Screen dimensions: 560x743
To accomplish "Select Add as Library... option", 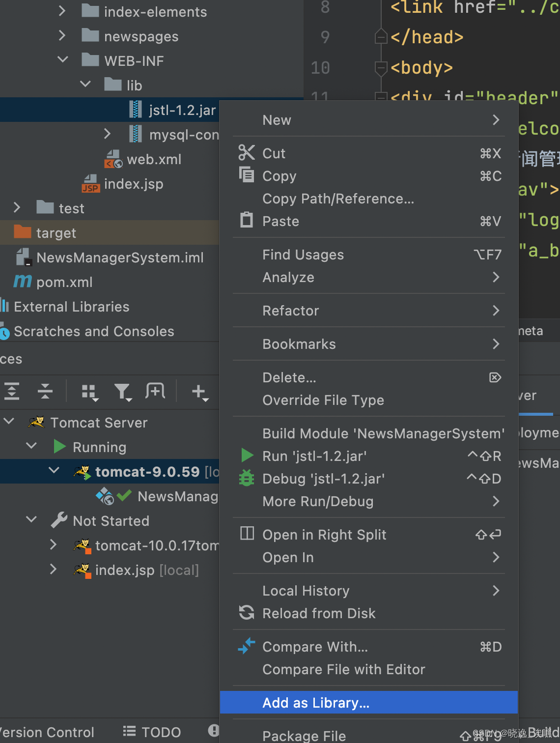I will (x=368, y=703).
